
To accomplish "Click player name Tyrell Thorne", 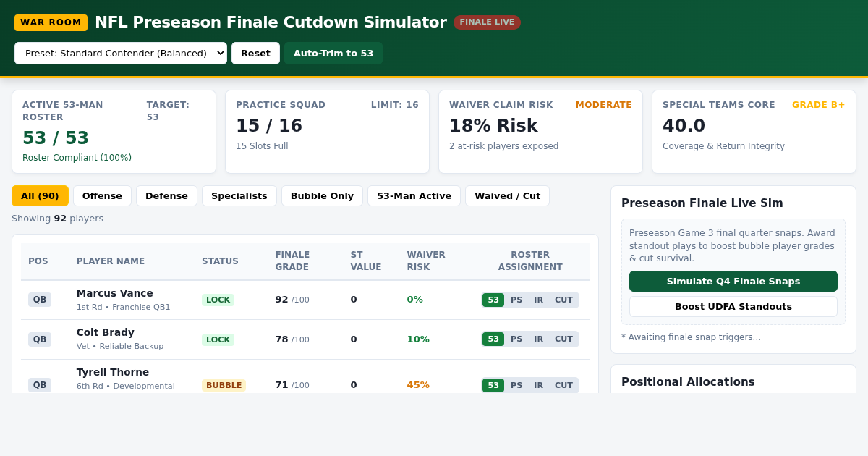I will click(113, 372).
